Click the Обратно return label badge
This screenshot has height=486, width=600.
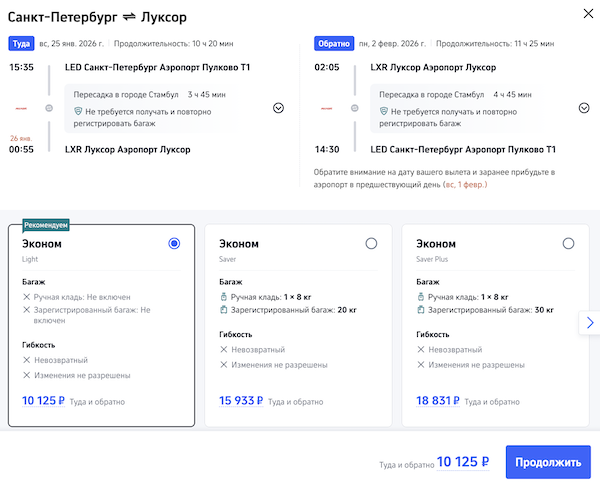333,44
